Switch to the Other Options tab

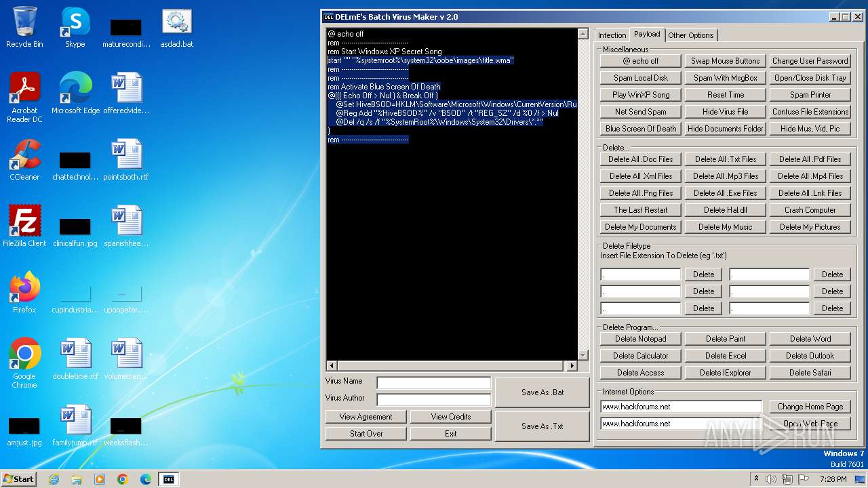pos(690,35)
